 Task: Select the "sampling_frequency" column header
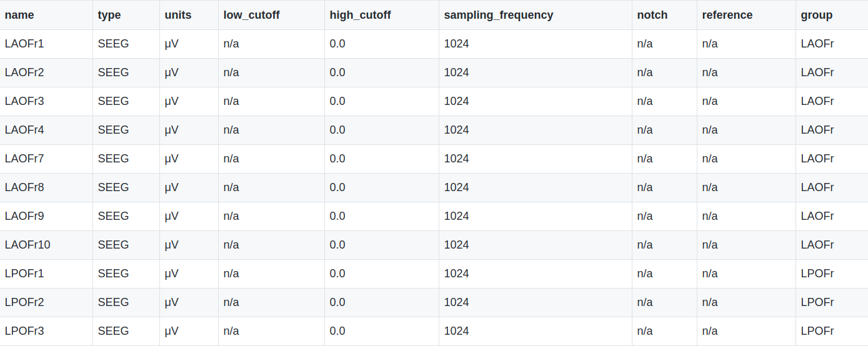pyautogui.click(x=498, y=15)
